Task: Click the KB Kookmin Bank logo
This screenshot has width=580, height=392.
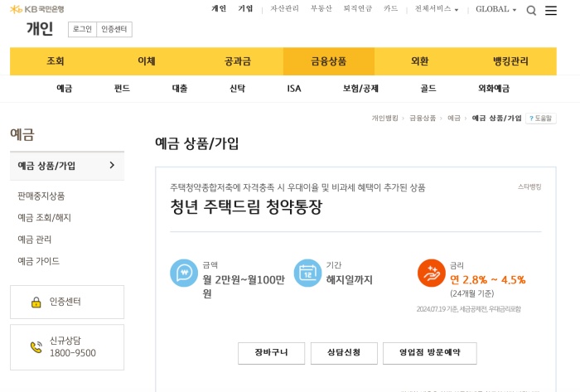Action: click(37, 9)
